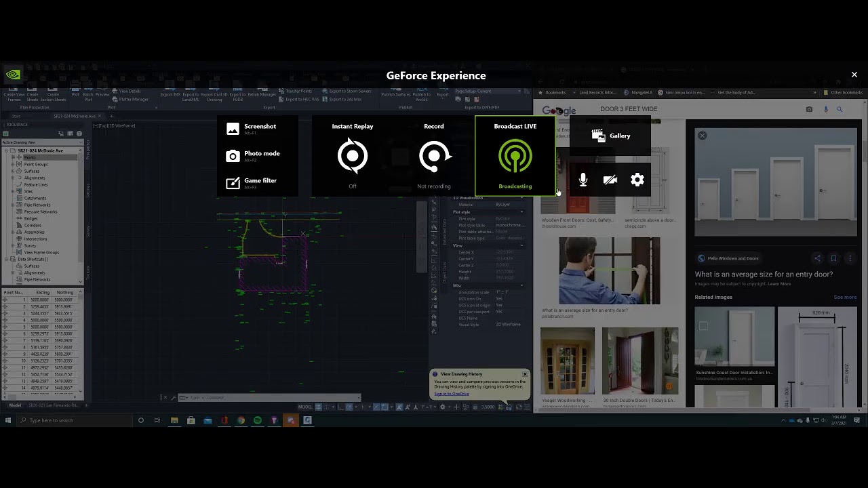Close the View Drawing History notification
The height and width of the screenshot is (488, 868).
tap(525, 374)
